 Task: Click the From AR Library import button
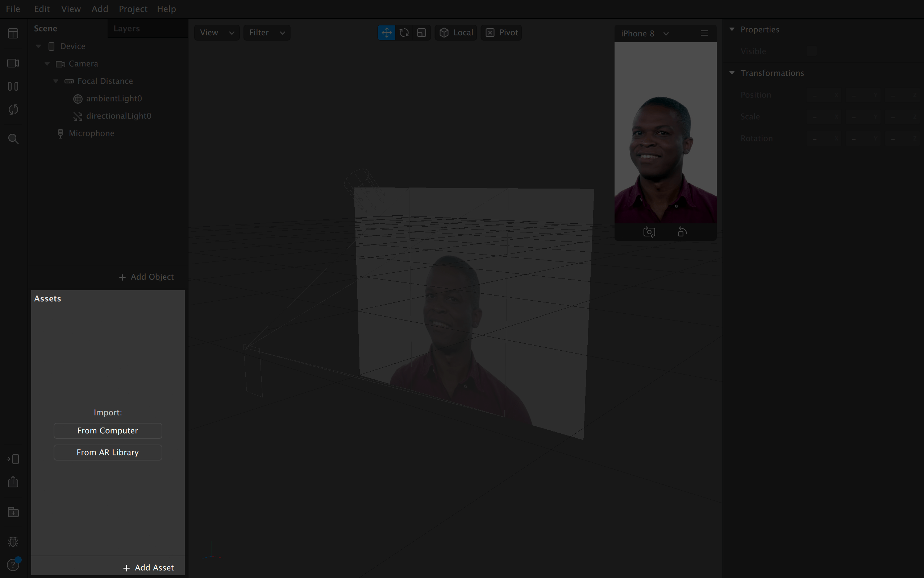108,452
